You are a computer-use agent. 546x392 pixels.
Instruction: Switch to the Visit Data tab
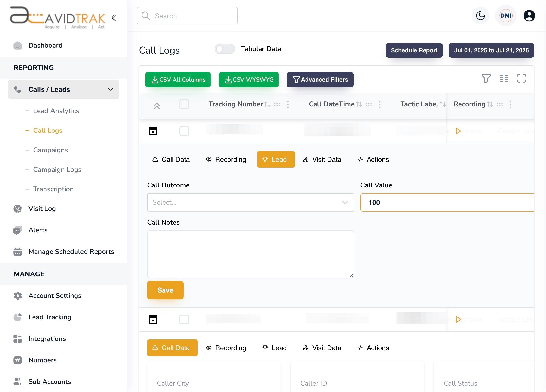click(x=323, y=159)
